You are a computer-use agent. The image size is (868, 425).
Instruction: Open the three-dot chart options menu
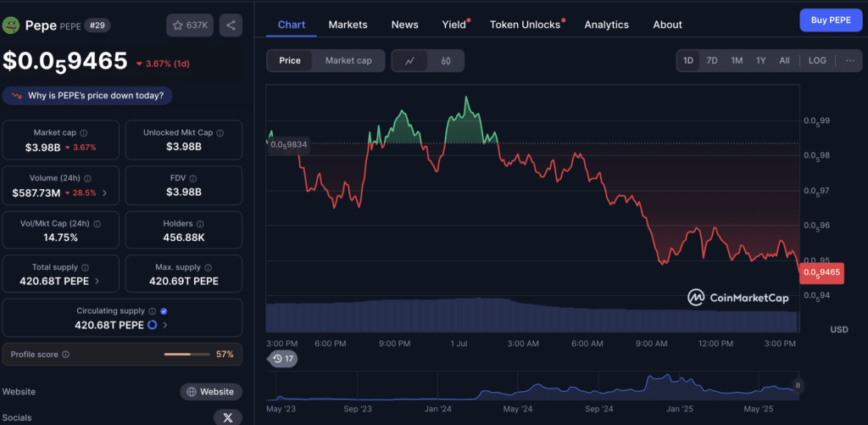coord(850,61)
